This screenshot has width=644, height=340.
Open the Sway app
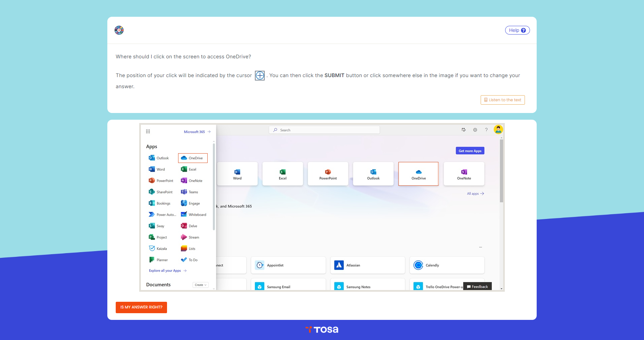pyautogui.click(x=156, y=226)
